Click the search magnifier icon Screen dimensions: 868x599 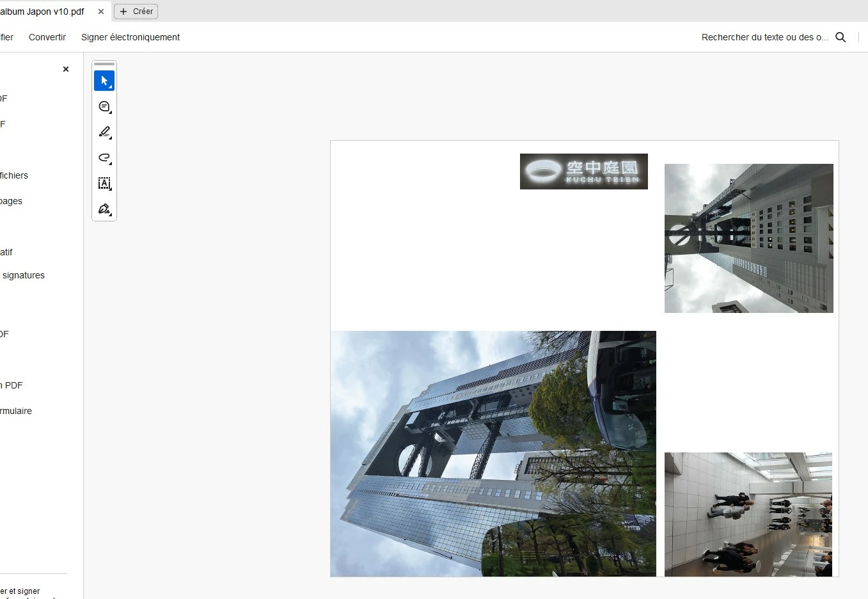pyautogui.click(x=840, y=37)
